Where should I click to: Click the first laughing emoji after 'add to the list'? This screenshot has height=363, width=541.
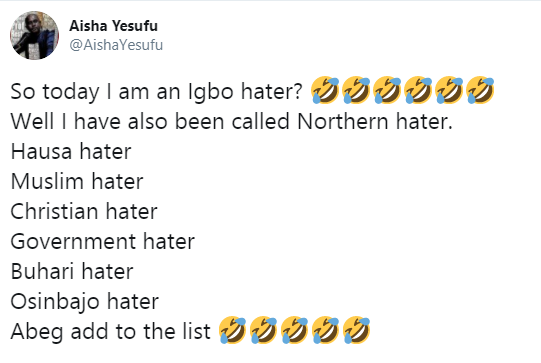233,330
